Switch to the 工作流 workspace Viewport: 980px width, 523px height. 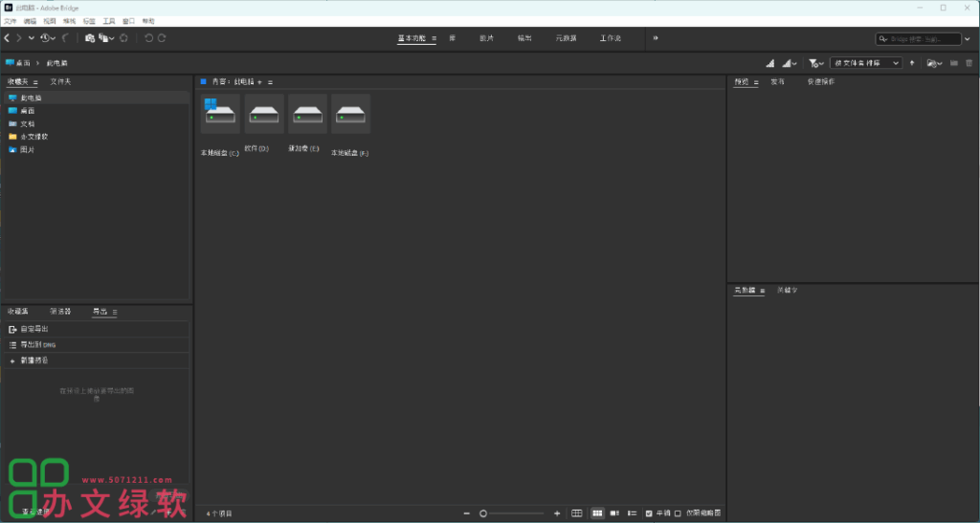click(x=611, y=38)
